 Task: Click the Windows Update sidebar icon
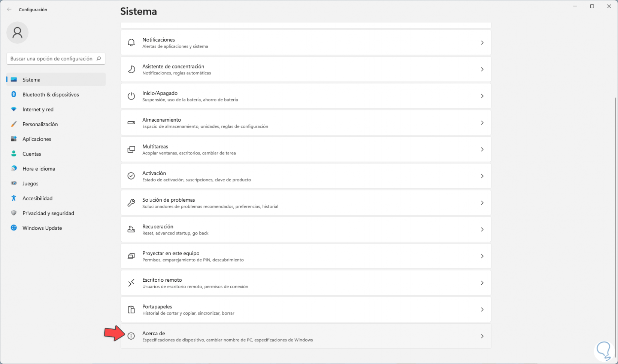(x=14, y=228)
